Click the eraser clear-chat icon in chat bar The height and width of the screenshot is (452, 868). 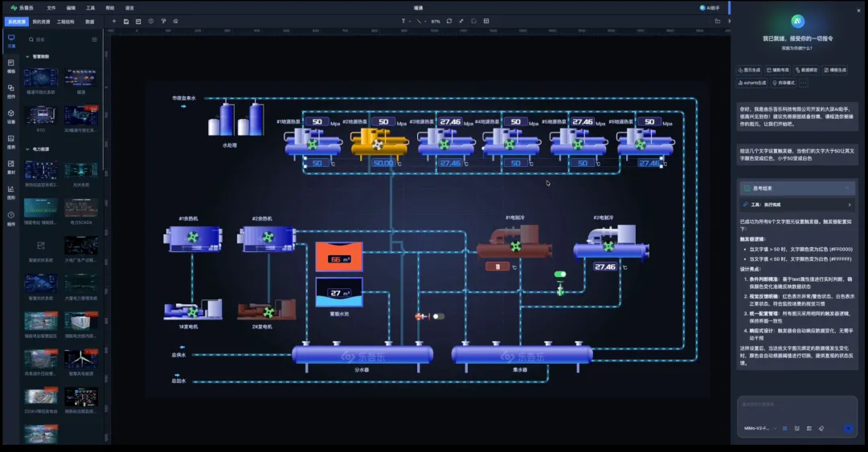[821, 428]
